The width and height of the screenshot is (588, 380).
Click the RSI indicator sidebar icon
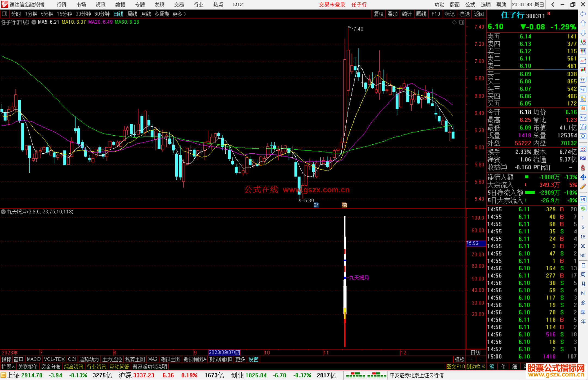point(583,158)
